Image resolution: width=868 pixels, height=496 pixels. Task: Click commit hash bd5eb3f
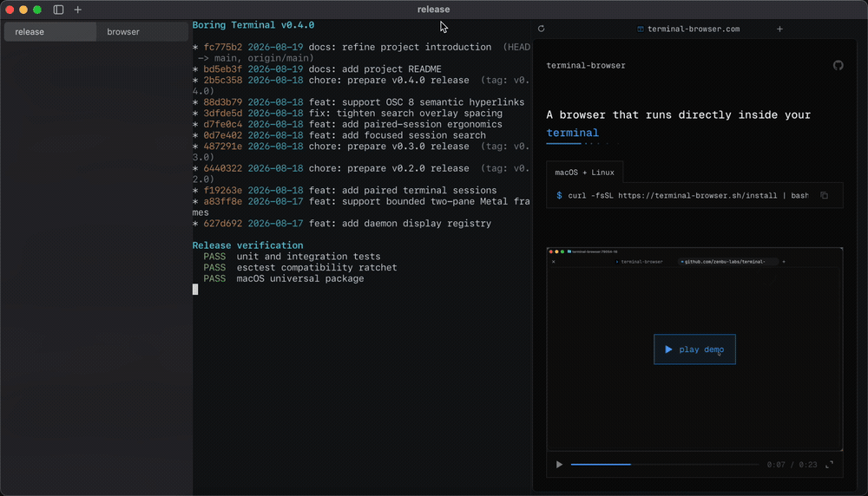click(222, 69)
